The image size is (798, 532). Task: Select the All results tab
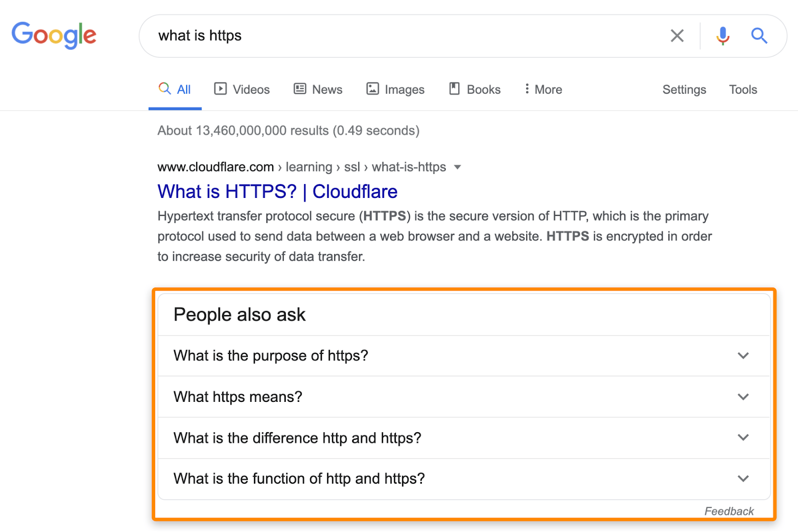(x=175, y=89)
